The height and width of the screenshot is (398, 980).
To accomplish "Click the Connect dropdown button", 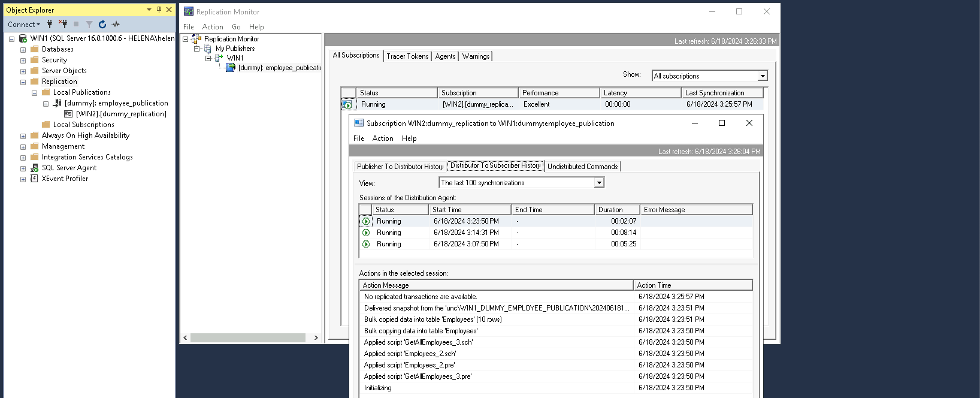I will point(24,24).
